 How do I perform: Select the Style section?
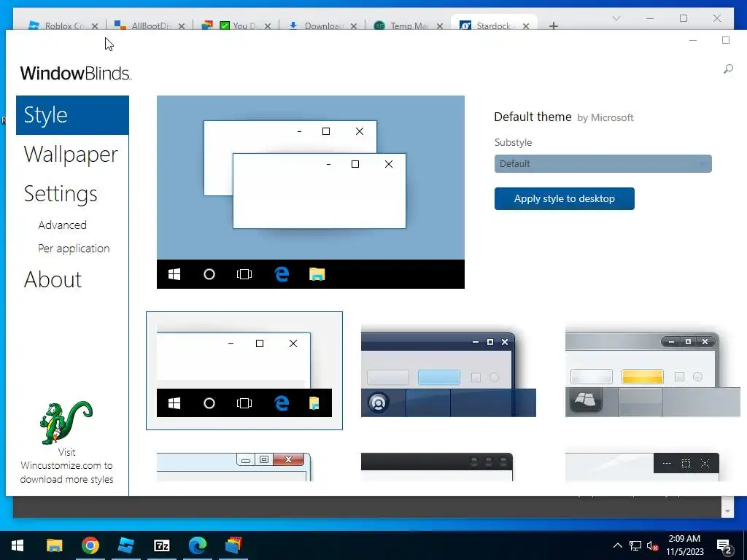click(72, 115)
